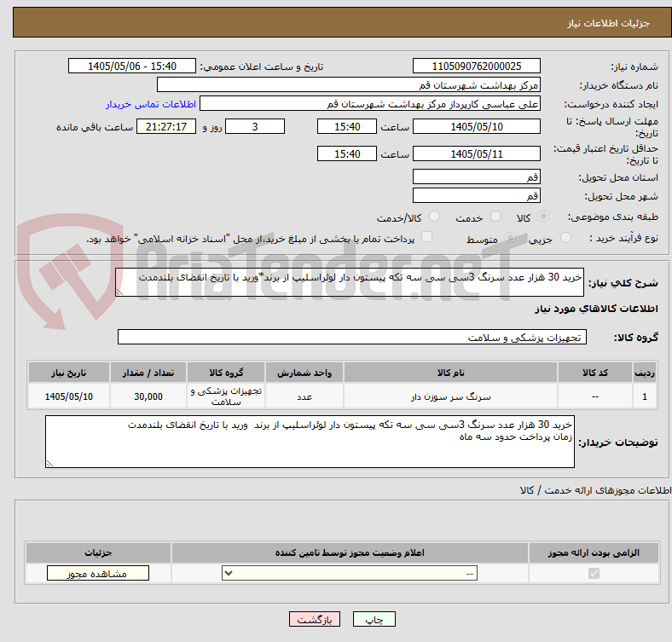Screen dimensions: 672x642
Task: Click the گروه کالا column header
Action: coord(226,373)
